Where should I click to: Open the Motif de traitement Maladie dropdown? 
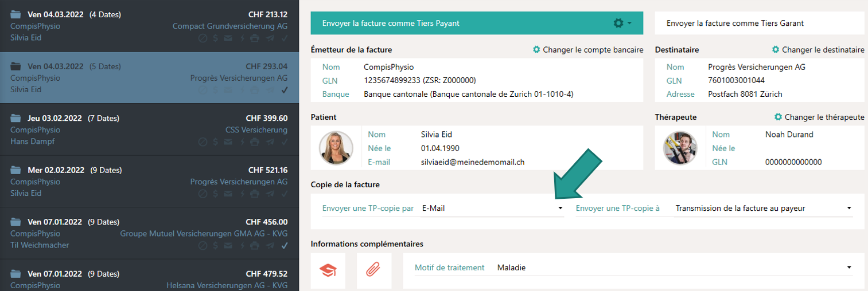click(x=674, y=268)
